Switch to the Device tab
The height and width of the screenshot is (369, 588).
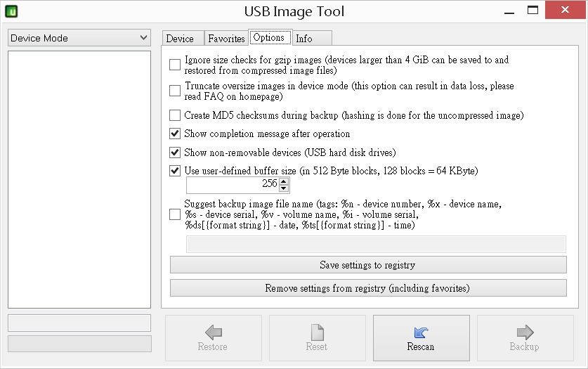pos(180,39)
